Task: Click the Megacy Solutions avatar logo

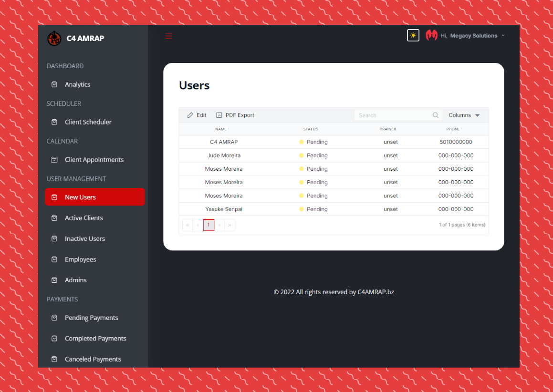Action: (431, 35)
